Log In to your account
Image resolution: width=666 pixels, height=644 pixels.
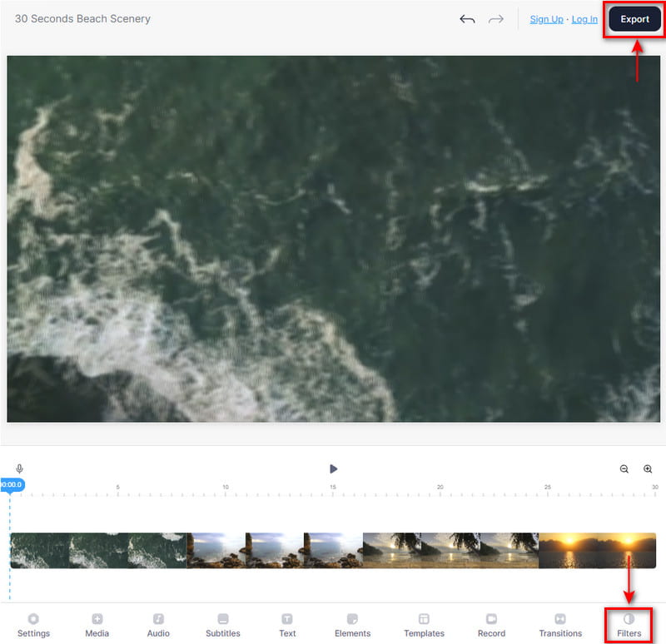point(584,19)
